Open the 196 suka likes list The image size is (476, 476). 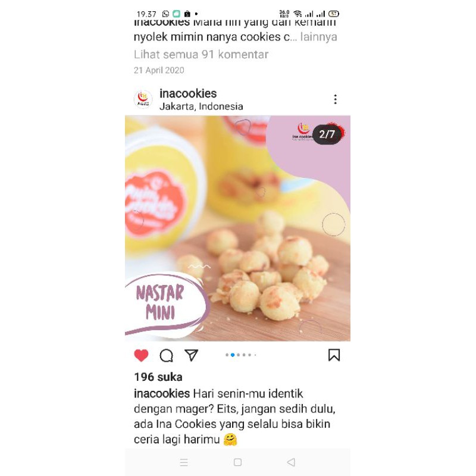click(158, 377)
